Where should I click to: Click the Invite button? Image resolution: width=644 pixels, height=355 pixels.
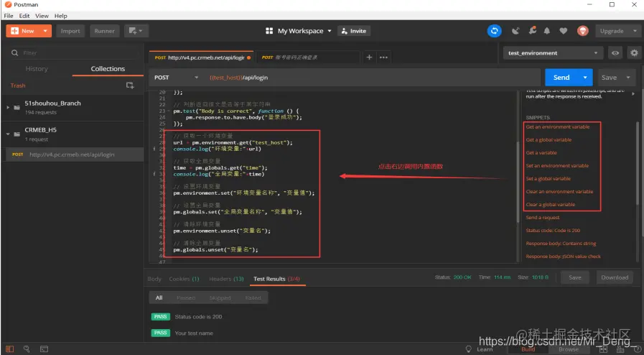coord(354,31)
